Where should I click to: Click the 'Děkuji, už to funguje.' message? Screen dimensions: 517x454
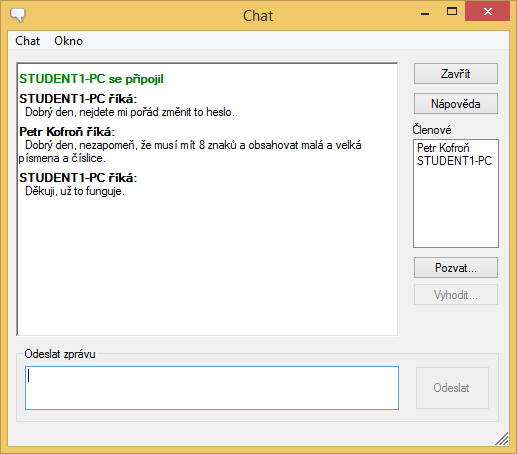coord(75,191)
